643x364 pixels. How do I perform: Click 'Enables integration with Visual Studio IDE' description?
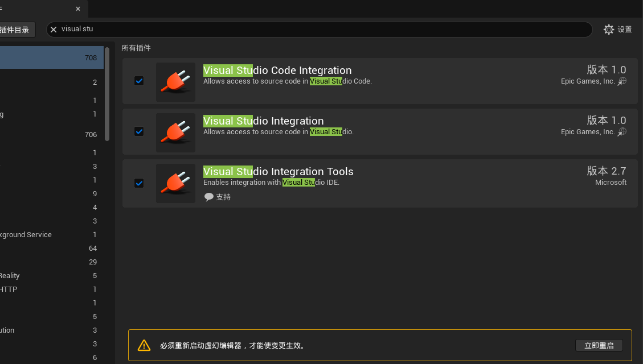[x=272, y=182]
